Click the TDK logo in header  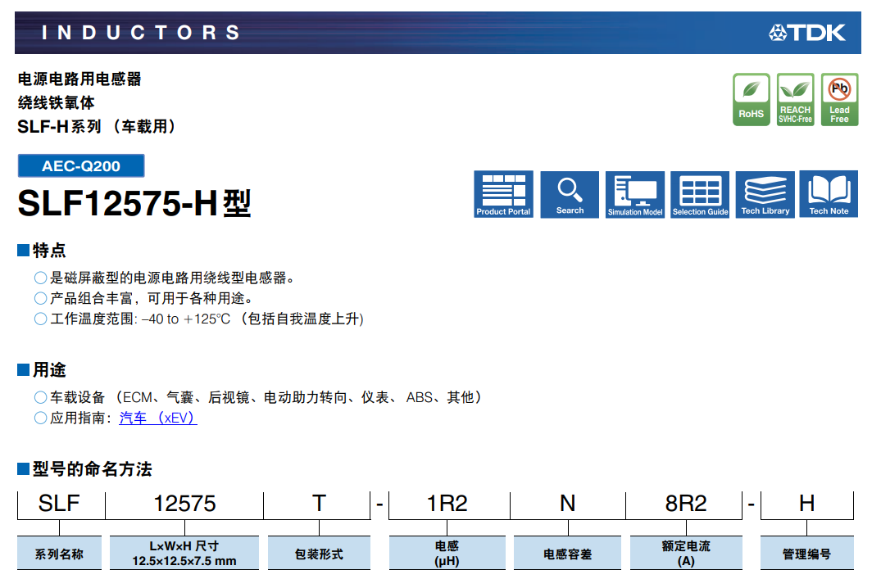point(807,33)
